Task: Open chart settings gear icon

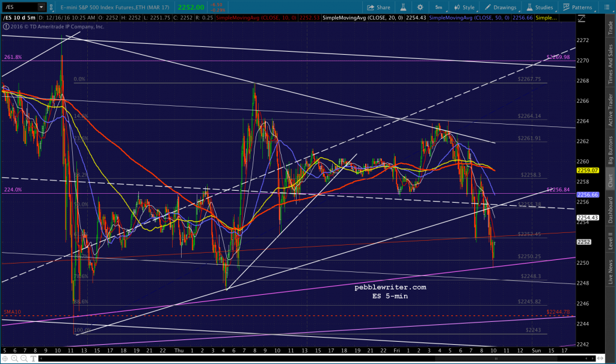Action: coord(420,7)
